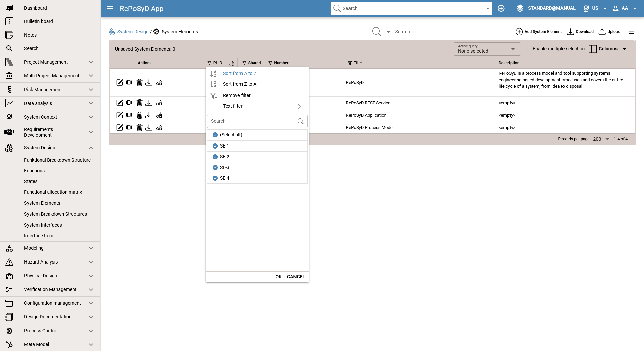Image resolution: width=644 pixels, height=351 pixels.
Task: Open the US language dropdown
Action: point(605,8)
